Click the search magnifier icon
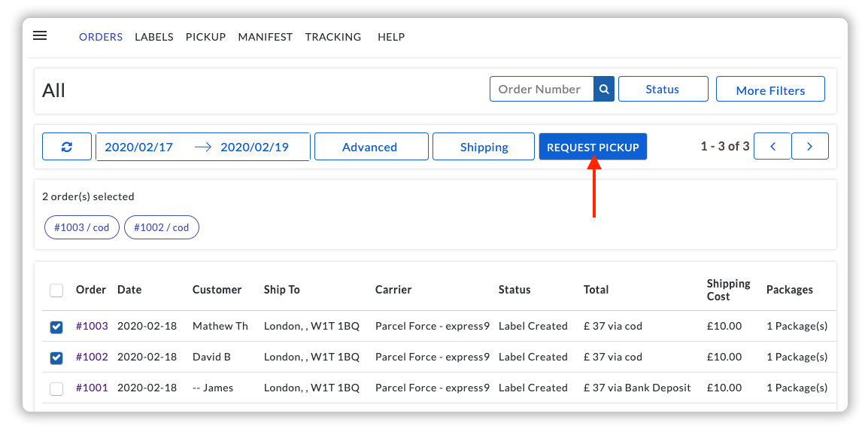868x432 pixels. 605,89
